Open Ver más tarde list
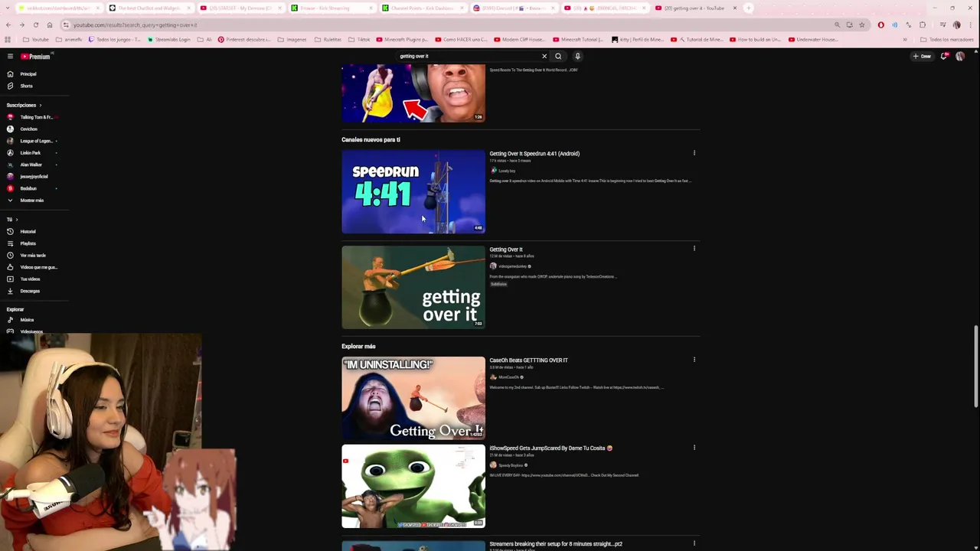The height and width of the screenshot is (551, 980). 32,256
